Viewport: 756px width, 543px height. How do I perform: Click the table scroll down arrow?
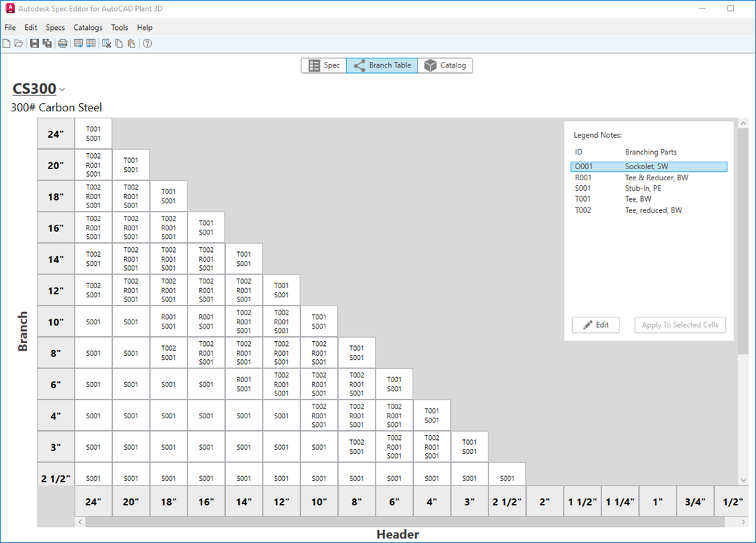743,480
